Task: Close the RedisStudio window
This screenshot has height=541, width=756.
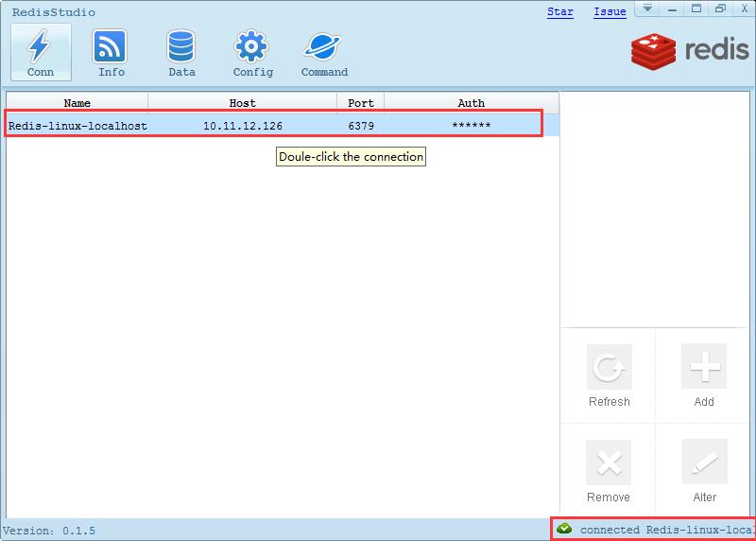Action: coord(744,9)
